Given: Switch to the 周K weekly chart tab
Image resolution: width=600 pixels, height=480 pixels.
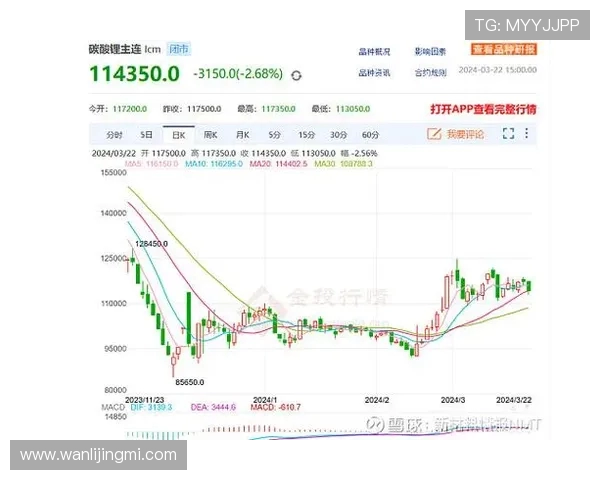Looking at the screenshot, I should 211,134.
